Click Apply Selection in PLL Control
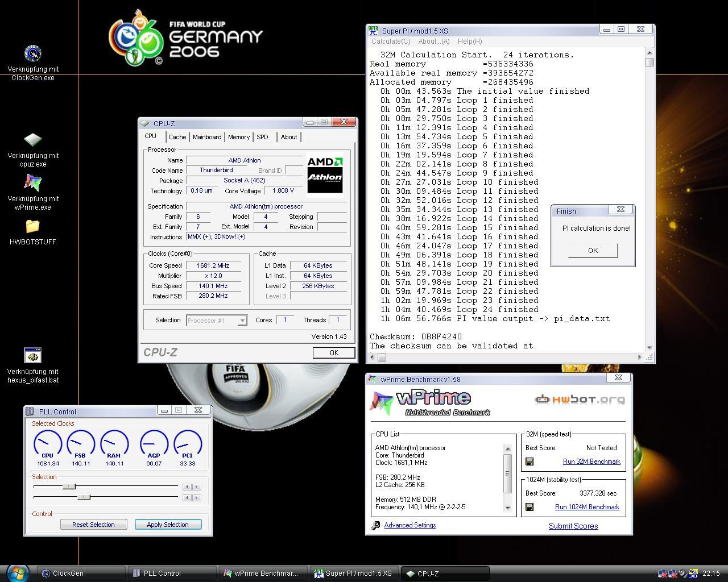This screenshot has width=728, height=582. click(168, 525)
